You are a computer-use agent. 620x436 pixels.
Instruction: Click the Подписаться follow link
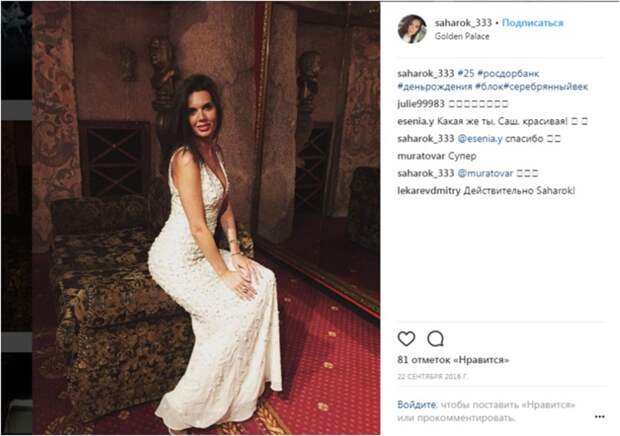(x=532, y=23)
